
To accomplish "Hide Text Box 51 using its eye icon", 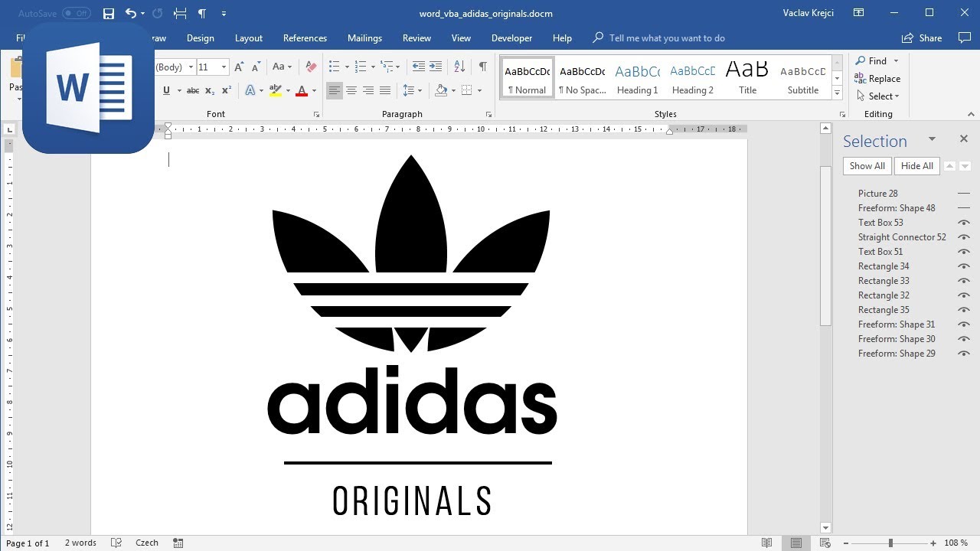I will point(964,252).
